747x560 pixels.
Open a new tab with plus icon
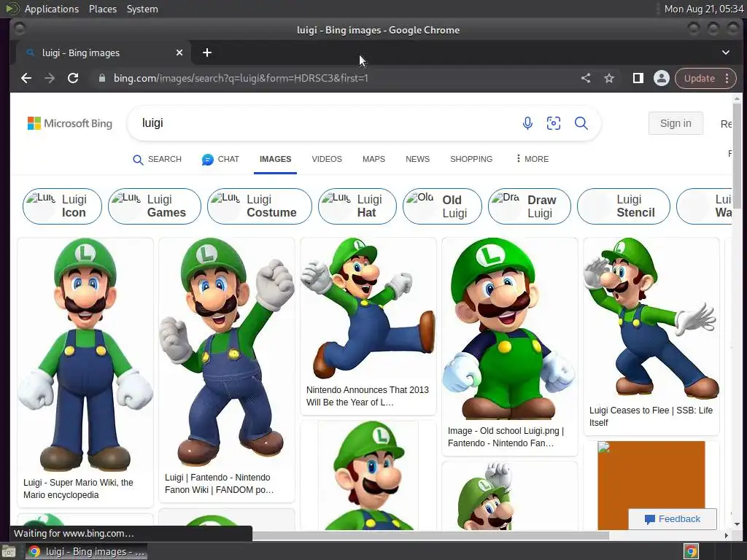point(206,52)
